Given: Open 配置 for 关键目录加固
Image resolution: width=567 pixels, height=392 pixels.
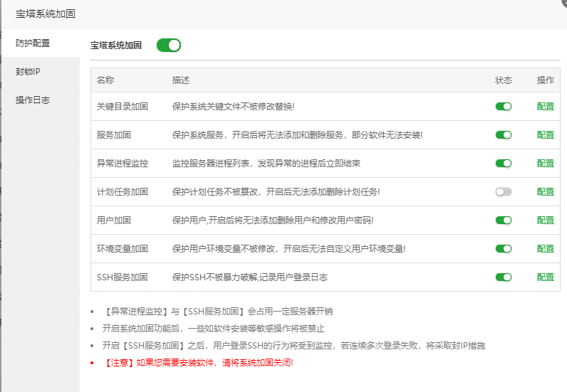Looking at the screenshot, I should [x=546, y=107].
